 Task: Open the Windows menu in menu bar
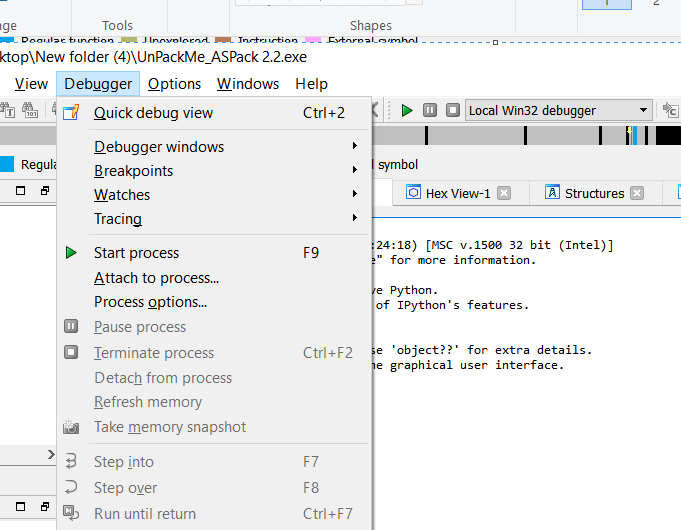248,84
